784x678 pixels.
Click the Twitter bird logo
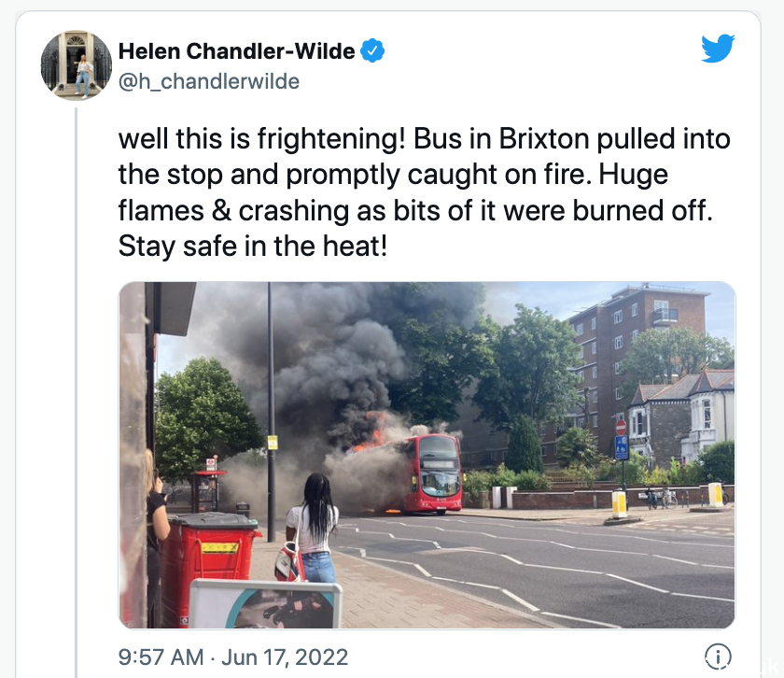click(718, 49)
